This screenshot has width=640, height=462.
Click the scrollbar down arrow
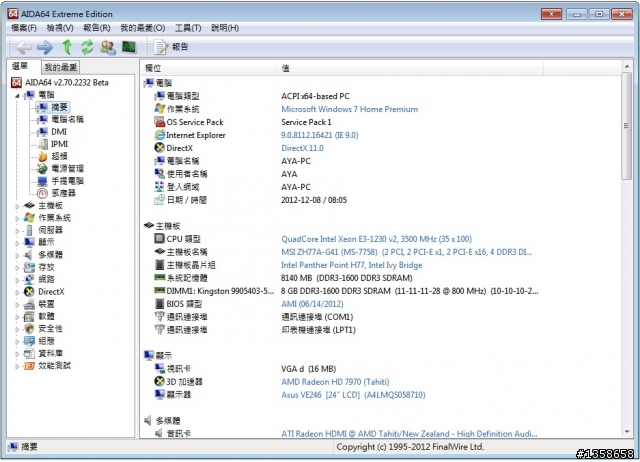click(627, 432)
